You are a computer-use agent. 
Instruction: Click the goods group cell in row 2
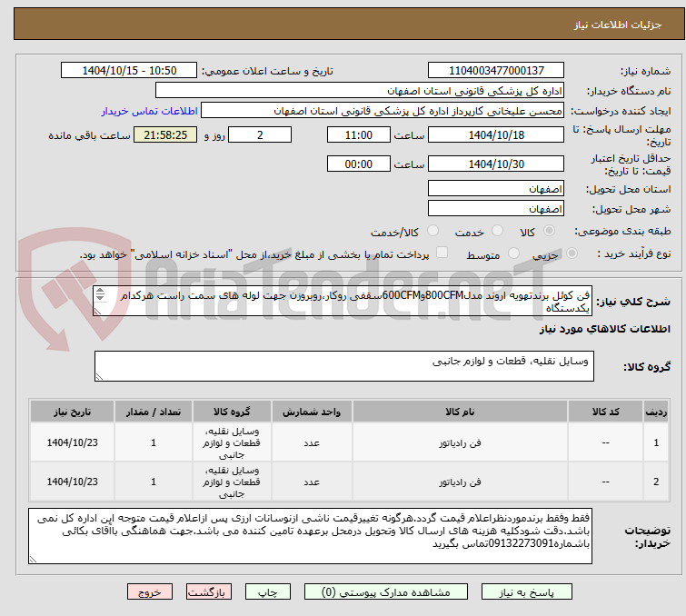click(x=232, y=482)
